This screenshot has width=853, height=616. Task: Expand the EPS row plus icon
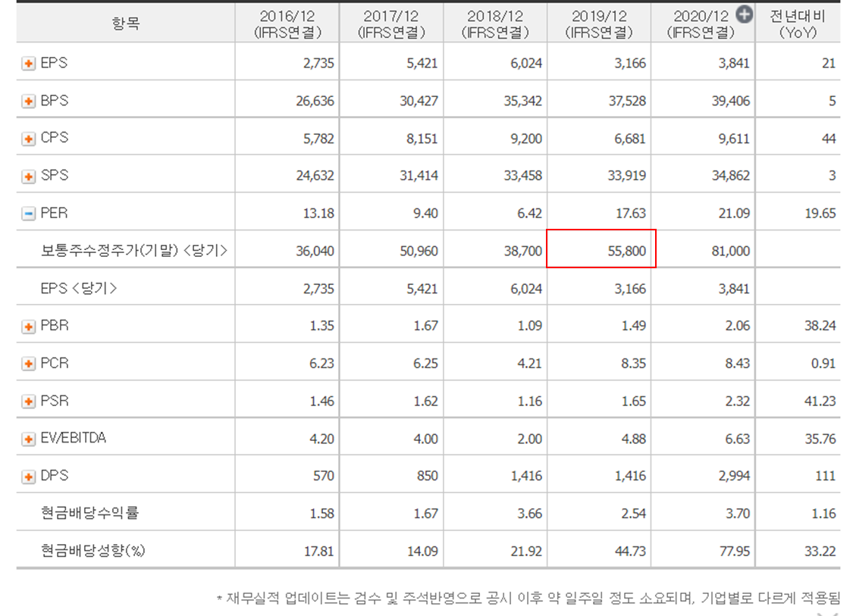(28, 64)
